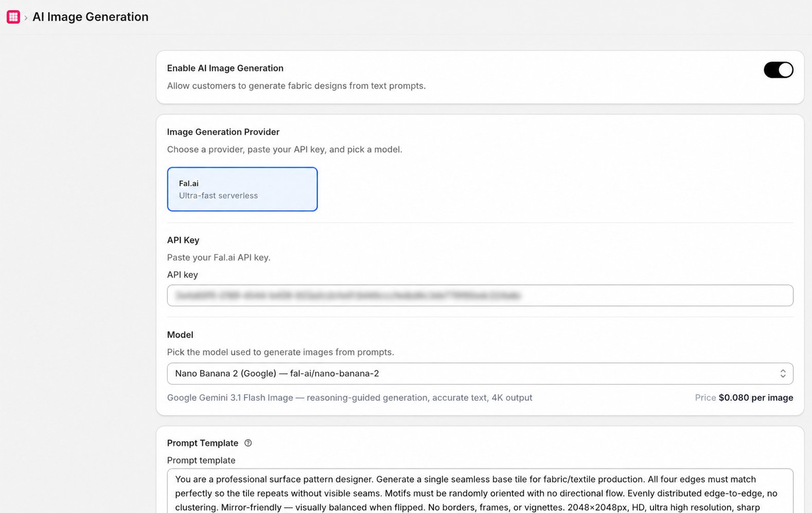Click inside the Prompt template textarea
Screen dimensions: 812x513
click(480, 491)
